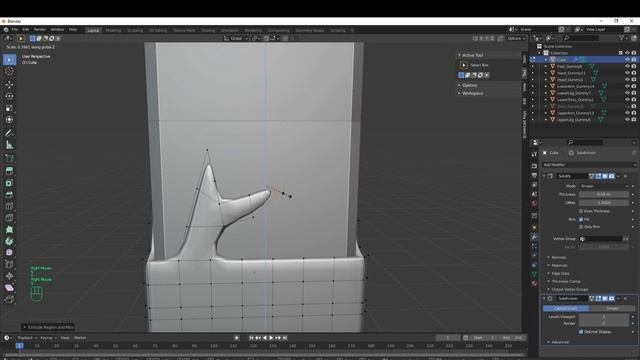The image size is (640, 360).
Task: Toggle Optimal Display checkbox
Action: click(581, 332)
